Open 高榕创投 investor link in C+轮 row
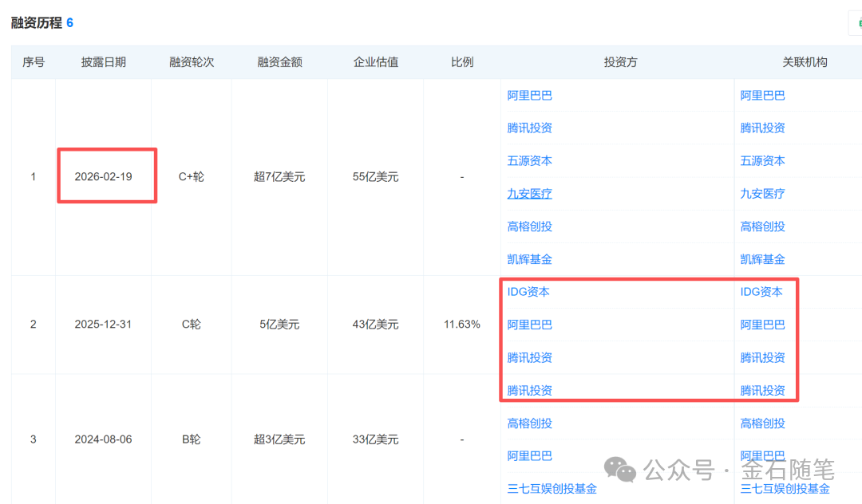This screenshot has width=862, height=504. click(529, 226)
